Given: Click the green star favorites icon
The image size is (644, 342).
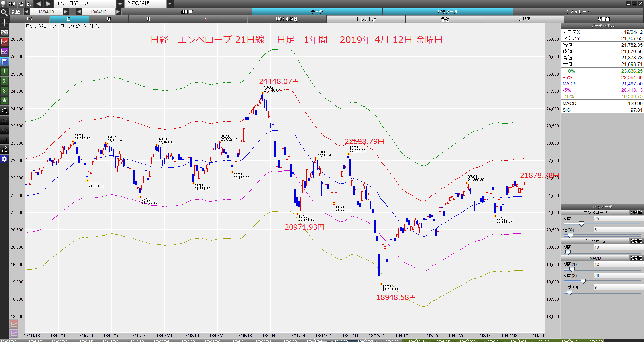Looking at the screenshot, I should pyautogui.click(x=4, y=100).
